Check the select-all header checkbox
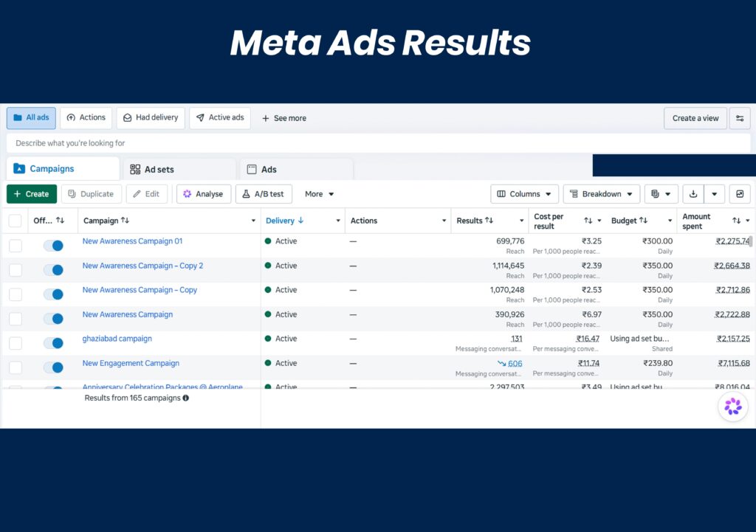Screen dimensions: 756x532 (x=16, y=221)
